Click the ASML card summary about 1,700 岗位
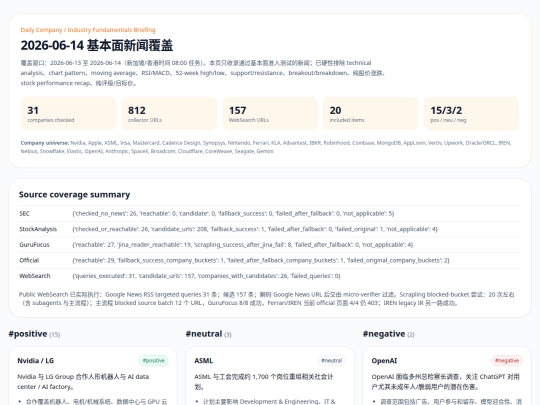This screenshot has height=405, width=540. pos(263,382)
